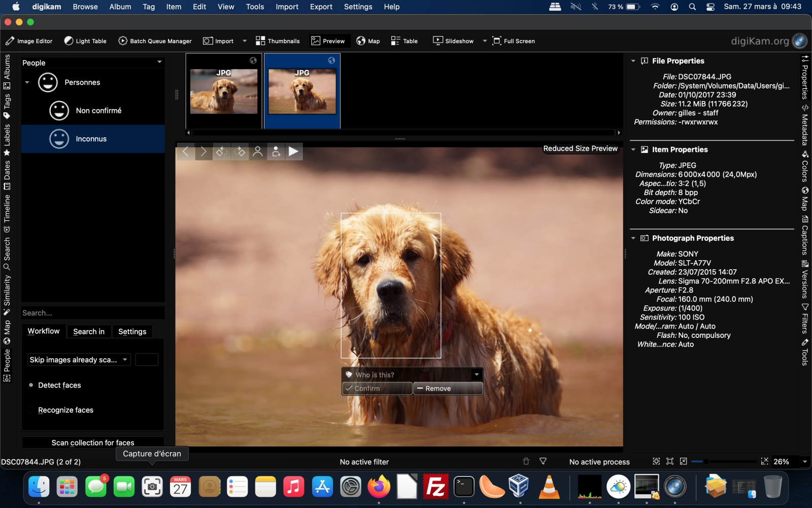Open the Light Table

tap(85, 41)
